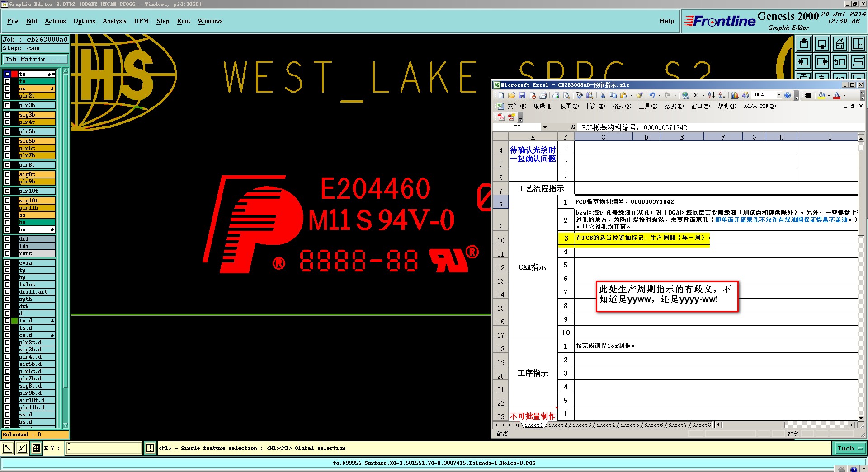
Task: Click Excel Print icon
Action: 556,95
